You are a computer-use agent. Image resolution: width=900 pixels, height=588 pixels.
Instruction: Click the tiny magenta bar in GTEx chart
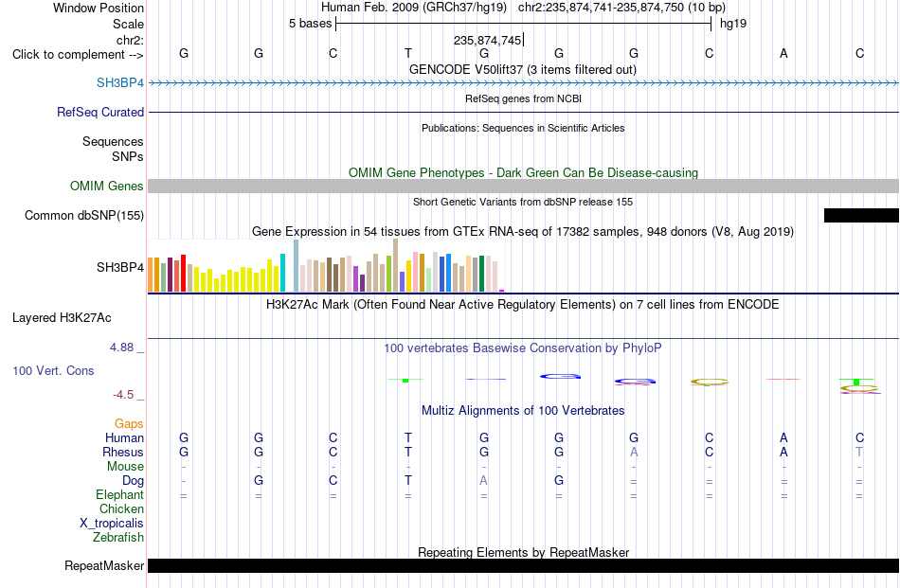tap(502, 291)
